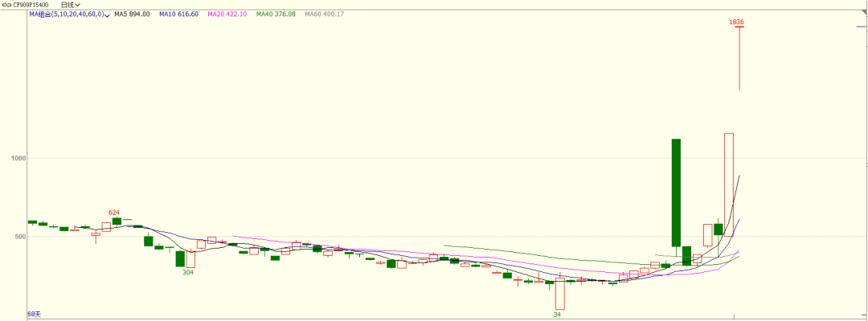
Task: Click the 500 price axis label
Action: pos(20,237)
